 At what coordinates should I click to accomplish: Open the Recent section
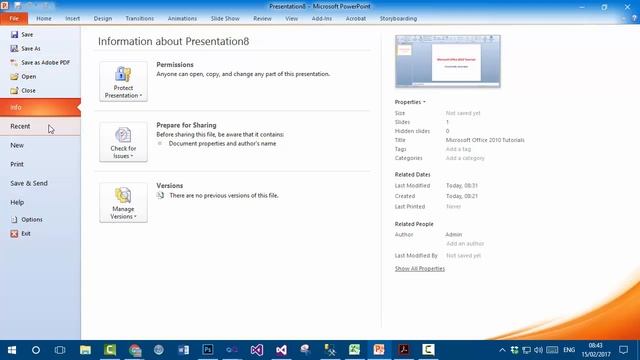coord(40,126)
